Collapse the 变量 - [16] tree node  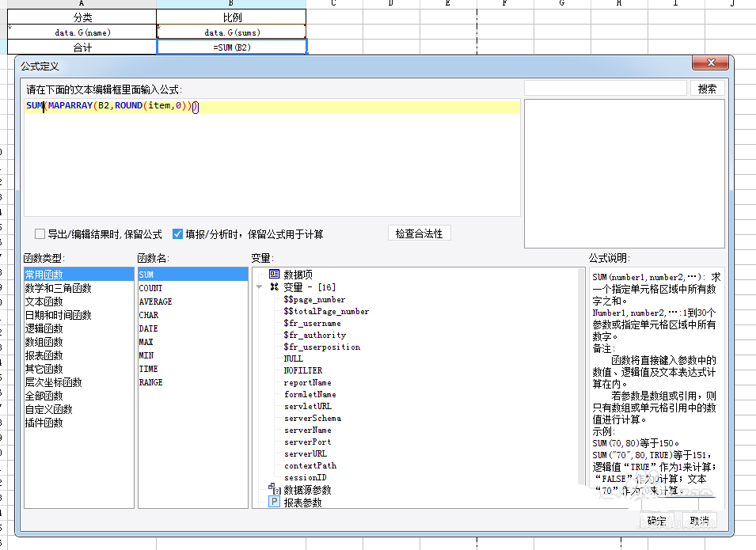[x=260, y=287]
